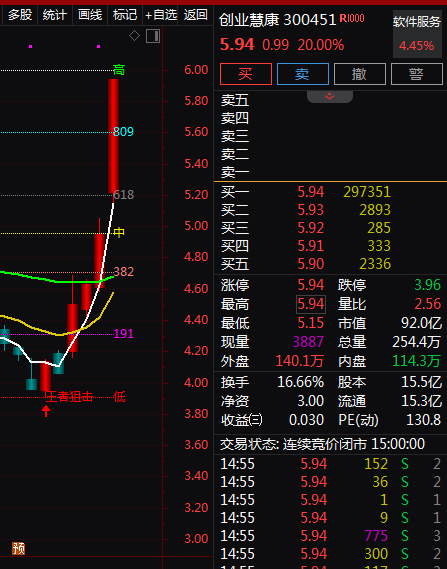The width and height of the screenshot is (447, 569).
Task: Click the red 买 buy button
Action: point(246,74)
